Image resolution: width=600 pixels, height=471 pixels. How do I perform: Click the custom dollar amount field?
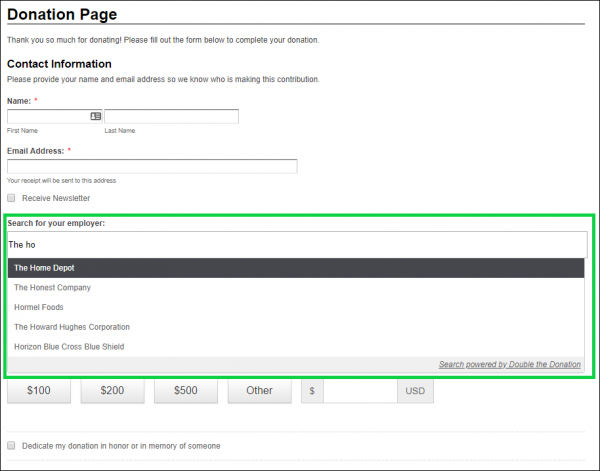coord(360,391)
